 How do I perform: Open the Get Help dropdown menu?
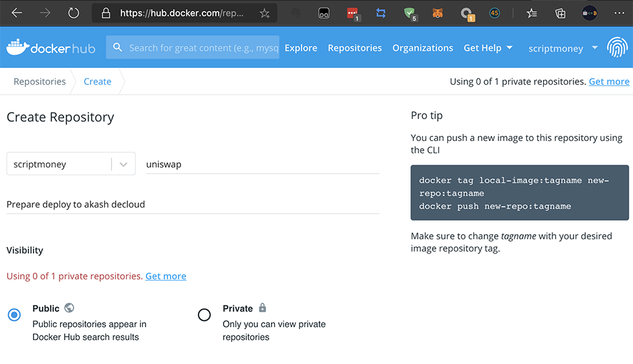click(488, 48)
